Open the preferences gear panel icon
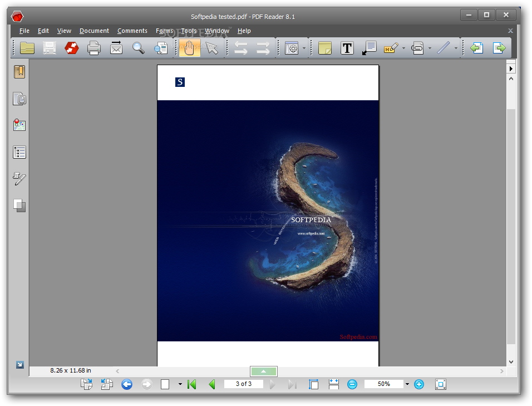The width and height of the screenshot is (532, 406). pyautogui.click(x=292, y=48)
